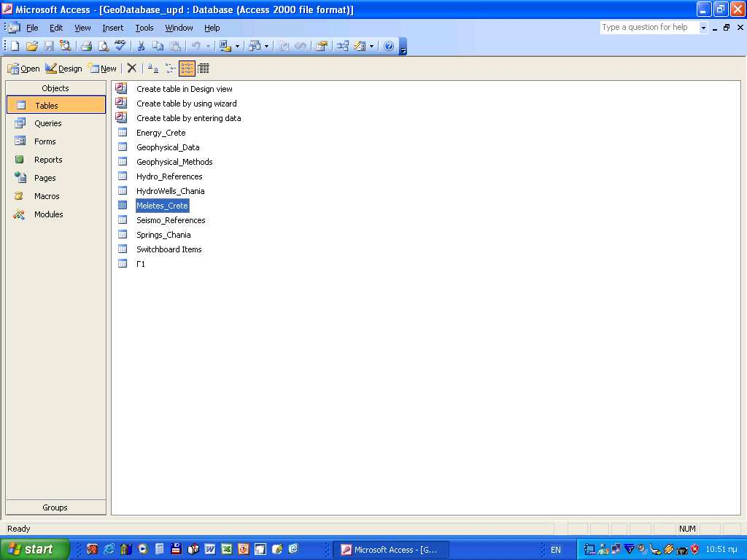
Task: Click the Open folder icon in the main toolbar
Action: [x=32, y=46]
